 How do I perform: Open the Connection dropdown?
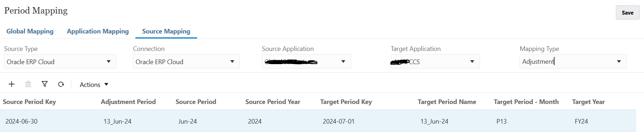click(x=232, y=62)
